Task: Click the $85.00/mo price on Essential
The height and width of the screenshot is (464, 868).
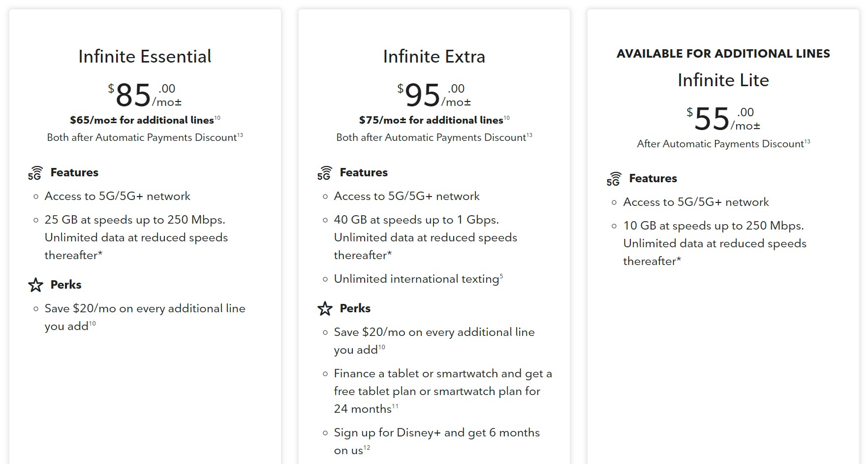Action: 145,96
